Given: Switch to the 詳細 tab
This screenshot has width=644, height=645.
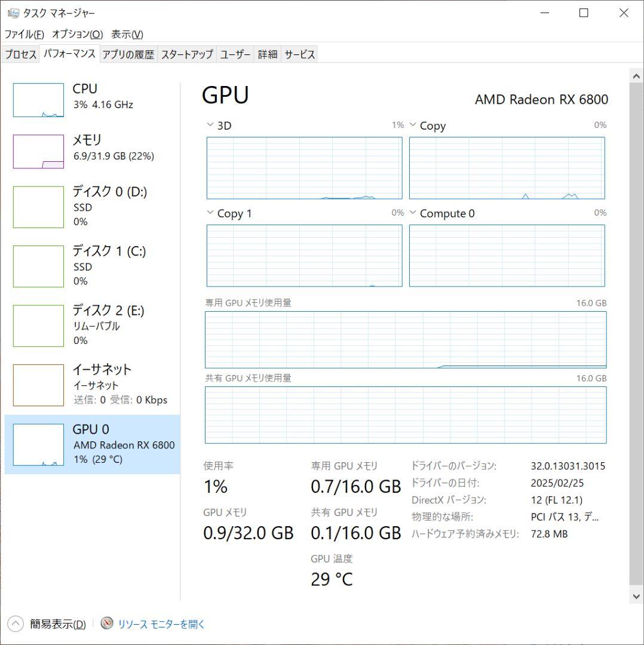Looking at the screenshot, I should pos(268,54).
